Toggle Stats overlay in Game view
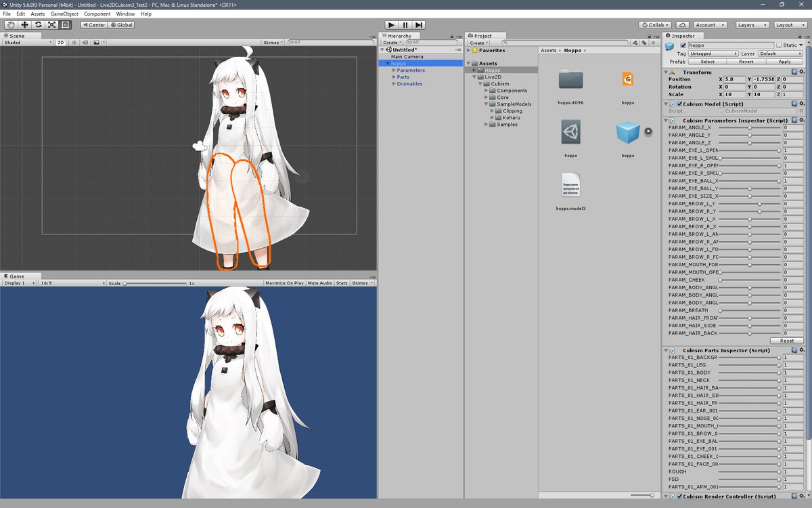 coord(342,283)
